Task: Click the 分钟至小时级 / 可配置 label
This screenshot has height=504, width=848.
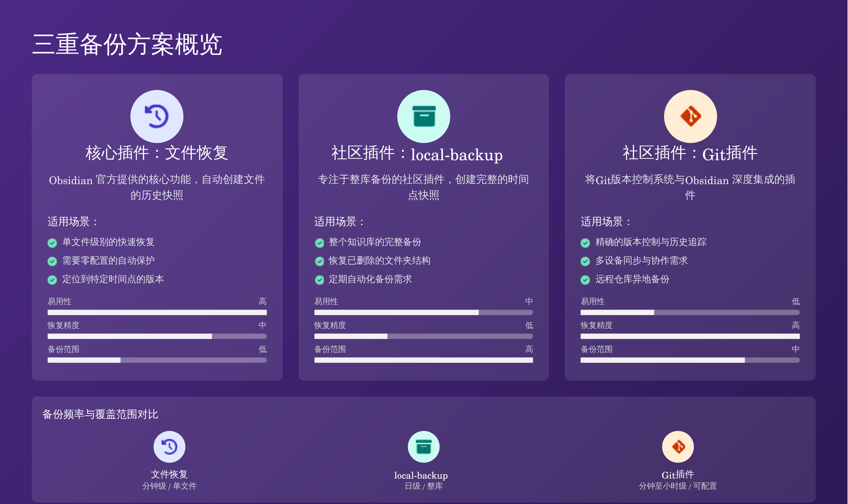Action: pos(677,486)
